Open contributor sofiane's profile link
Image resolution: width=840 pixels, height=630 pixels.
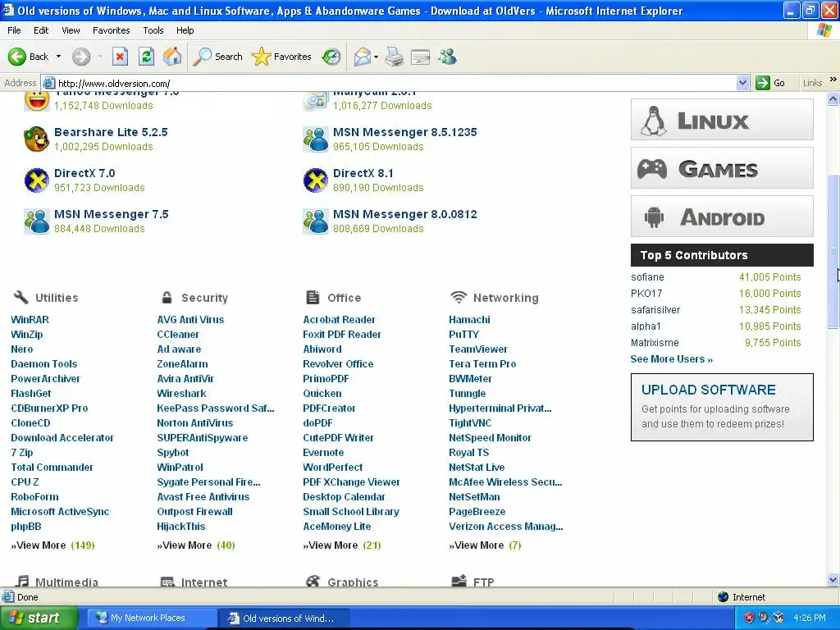pyautogui.click(x=647, y=277)
